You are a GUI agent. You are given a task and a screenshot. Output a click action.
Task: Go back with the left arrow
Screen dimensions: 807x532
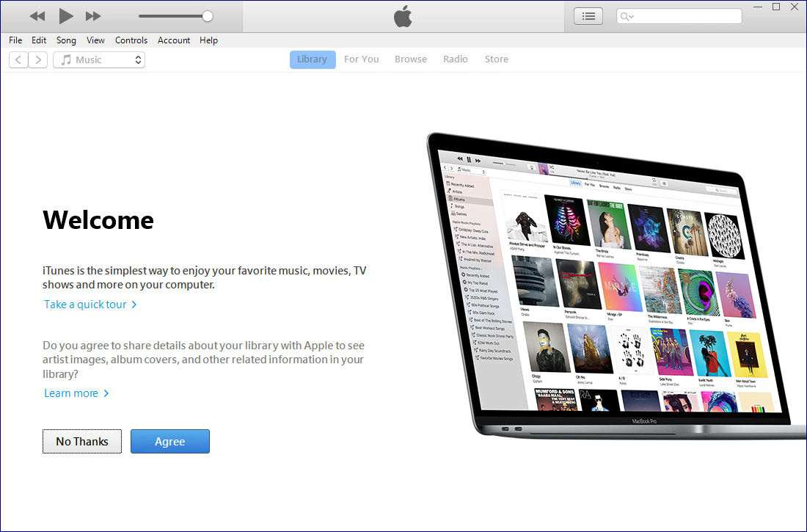[18, 60]
